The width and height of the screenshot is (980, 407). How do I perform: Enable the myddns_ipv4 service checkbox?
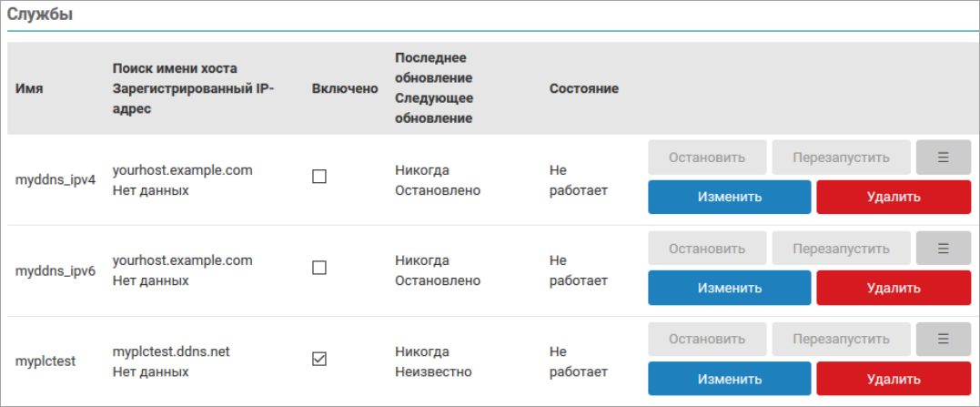[319, 177]
